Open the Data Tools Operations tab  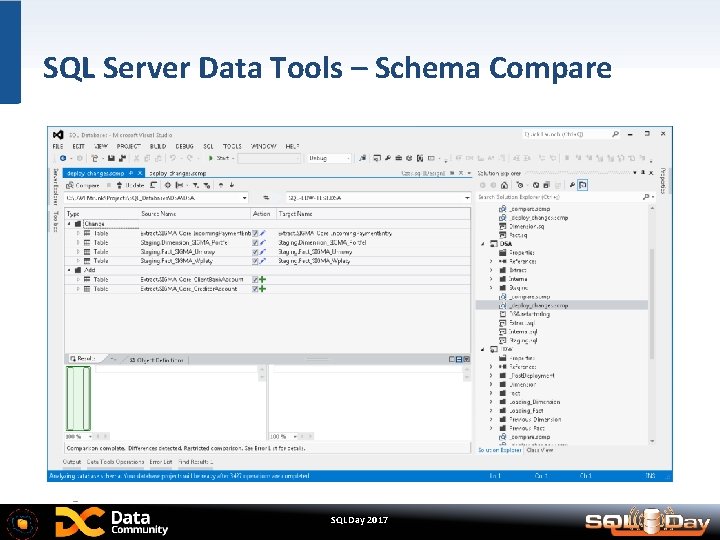(115, 462)
